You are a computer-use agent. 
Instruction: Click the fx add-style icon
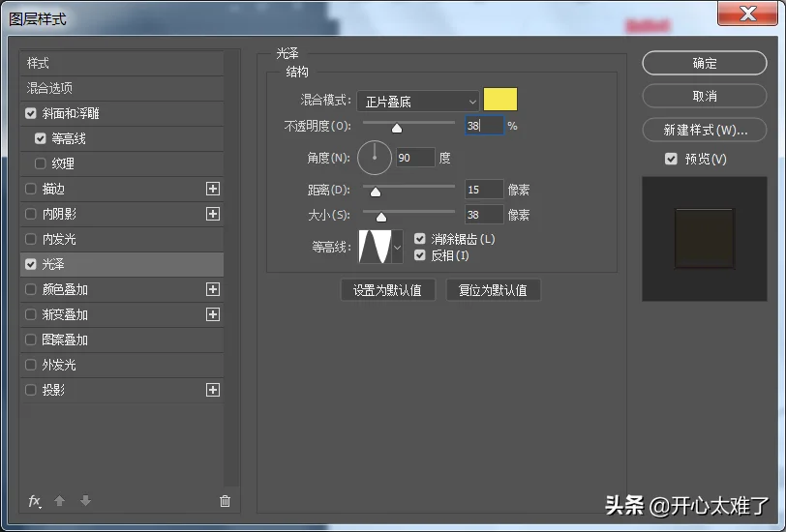(35, 501)
